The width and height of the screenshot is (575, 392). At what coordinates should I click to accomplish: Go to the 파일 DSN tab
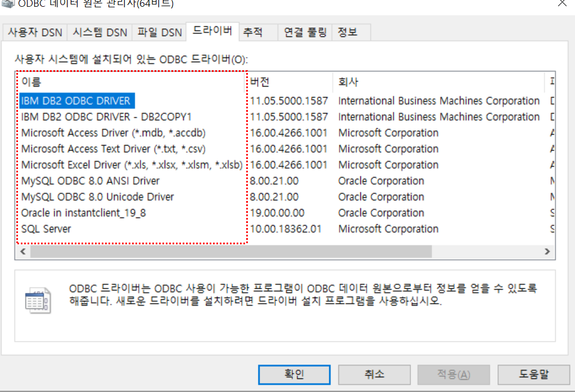pyautogui.click(x=160, y=32)
